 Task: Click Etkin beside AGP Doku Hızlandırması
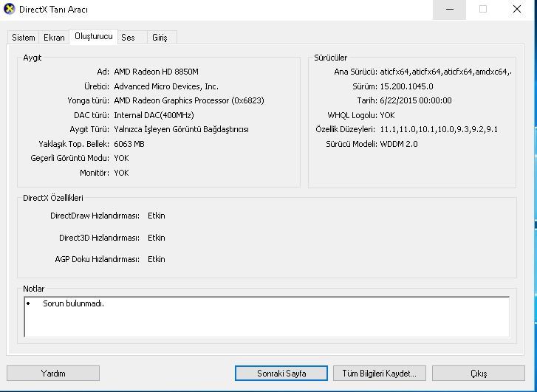point(156,259)
